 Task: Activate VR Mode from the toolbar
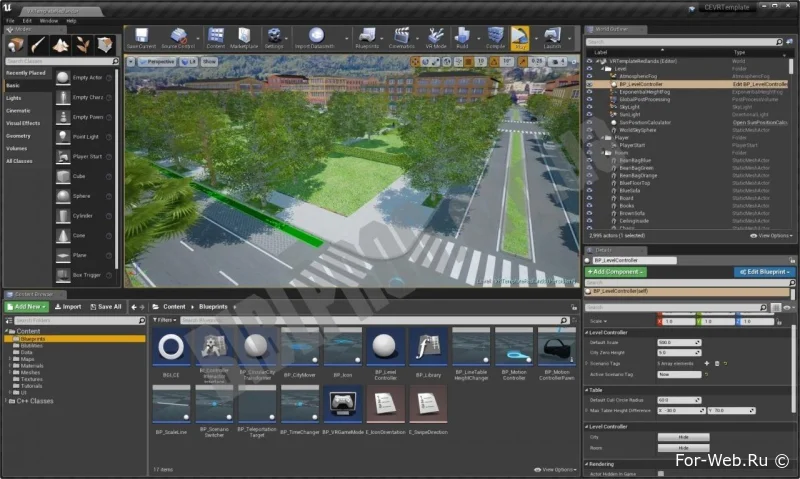click(436, 36)
